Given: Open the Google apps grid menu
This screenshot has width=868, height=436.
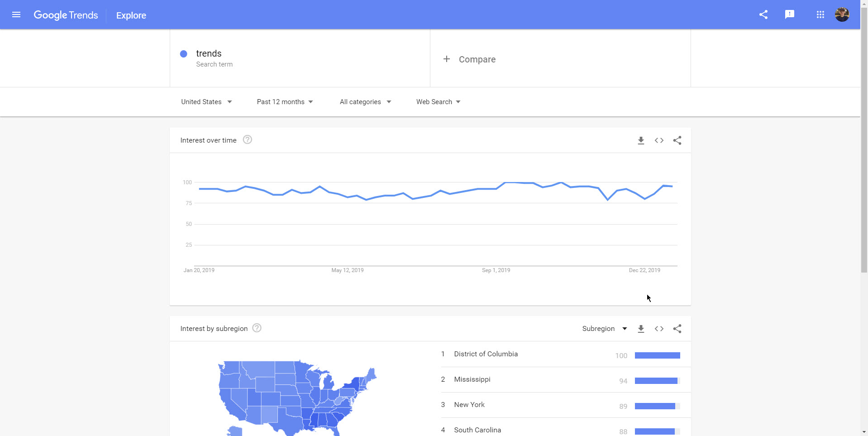Looking at the screenshot, I should coord(820,14).
